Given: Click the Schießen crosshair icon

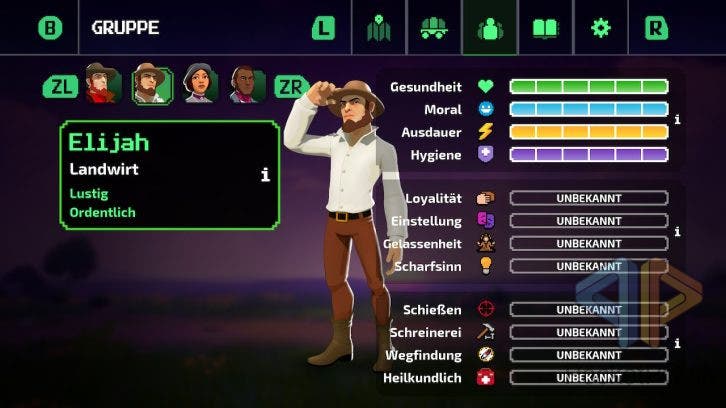Looking at the screenshot, I should pos(486,308).
